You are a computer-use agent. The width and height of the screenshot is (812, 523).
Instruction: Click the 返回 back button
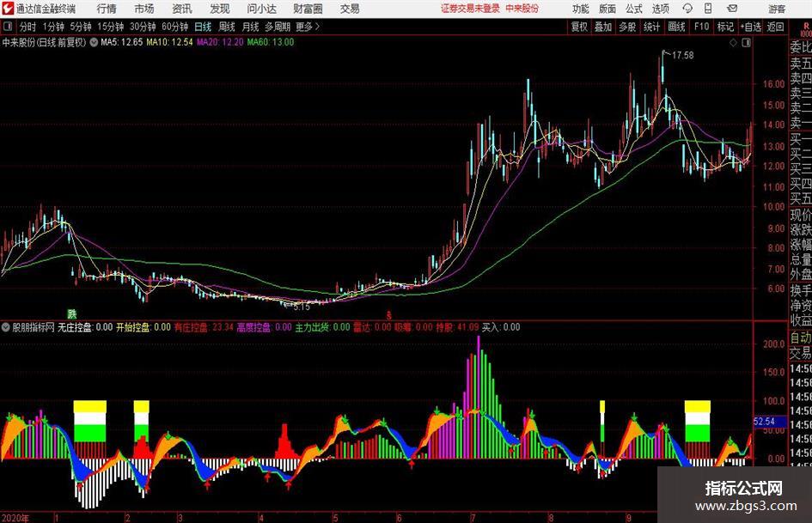tap(775, 27)
